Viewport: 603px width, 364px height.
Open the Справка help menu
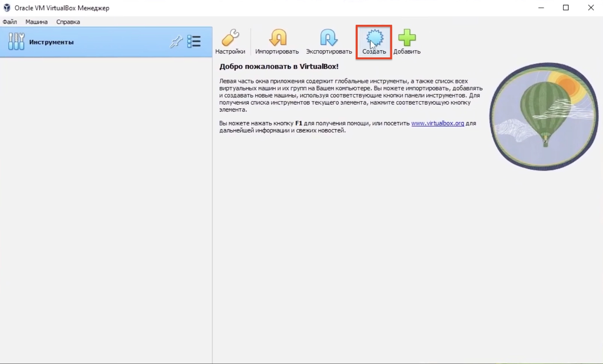[x=68, y=22]
